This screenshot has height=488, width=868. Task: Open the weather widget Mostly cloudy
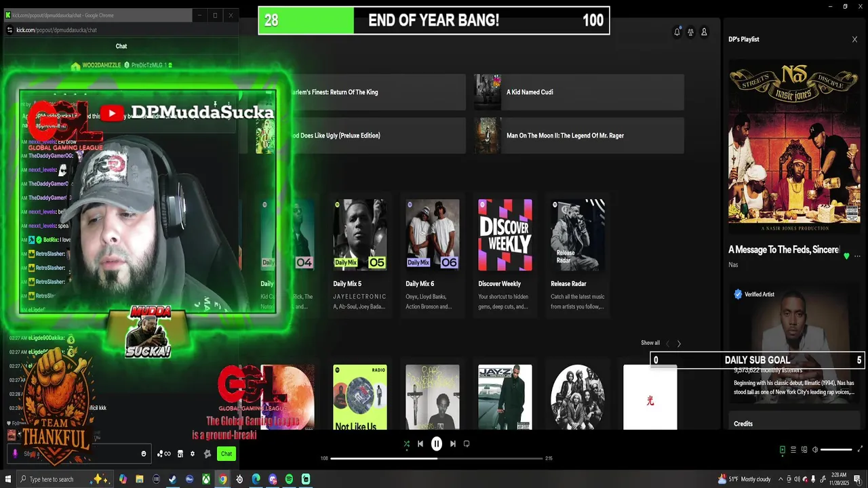[x=745, y=479]
